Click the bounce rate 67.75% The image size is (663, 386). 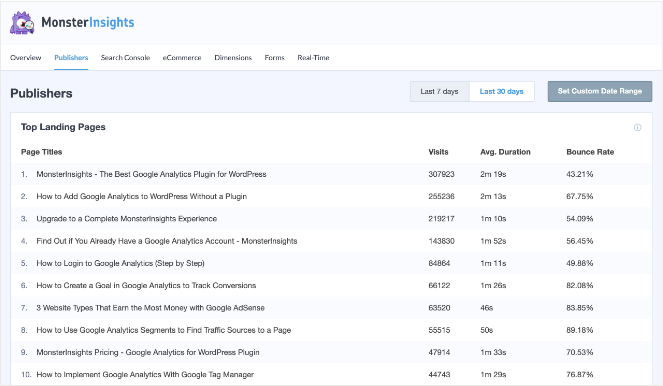pos(580,197)
